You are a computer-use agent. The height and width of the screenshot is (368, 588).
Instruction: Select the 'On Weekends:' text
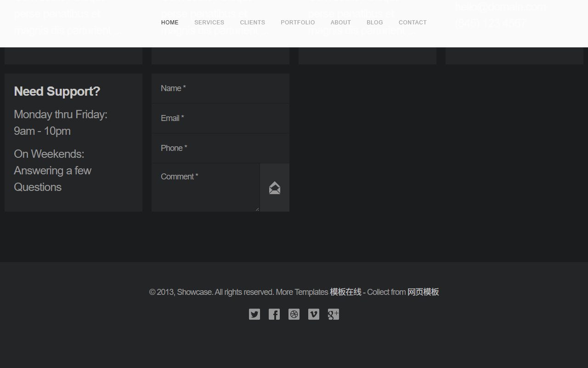coord(49,154)
